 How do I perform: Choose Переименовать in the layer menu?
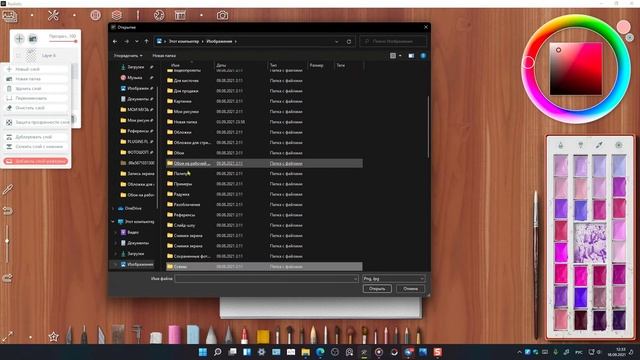36,98
